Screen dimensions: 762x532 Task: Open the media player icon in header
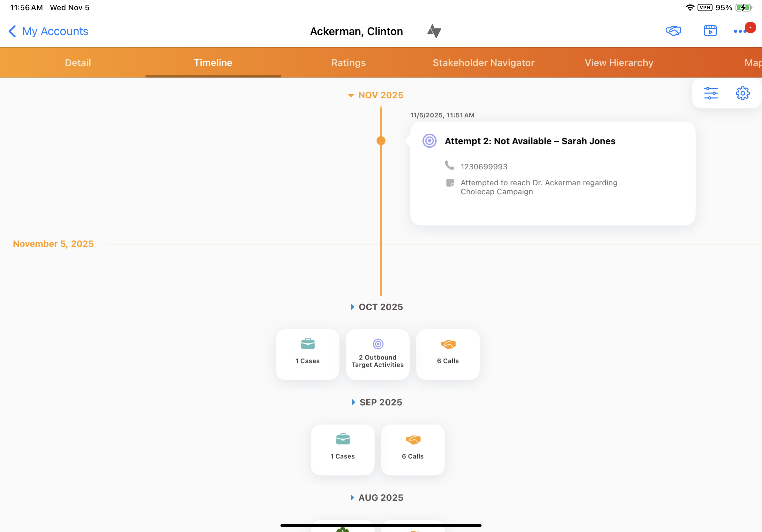pos(710,31)
